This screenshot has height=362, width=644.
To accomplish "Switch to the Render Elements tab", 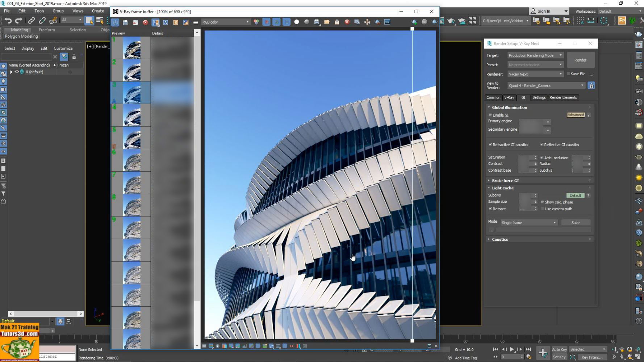I will point(563,97).
